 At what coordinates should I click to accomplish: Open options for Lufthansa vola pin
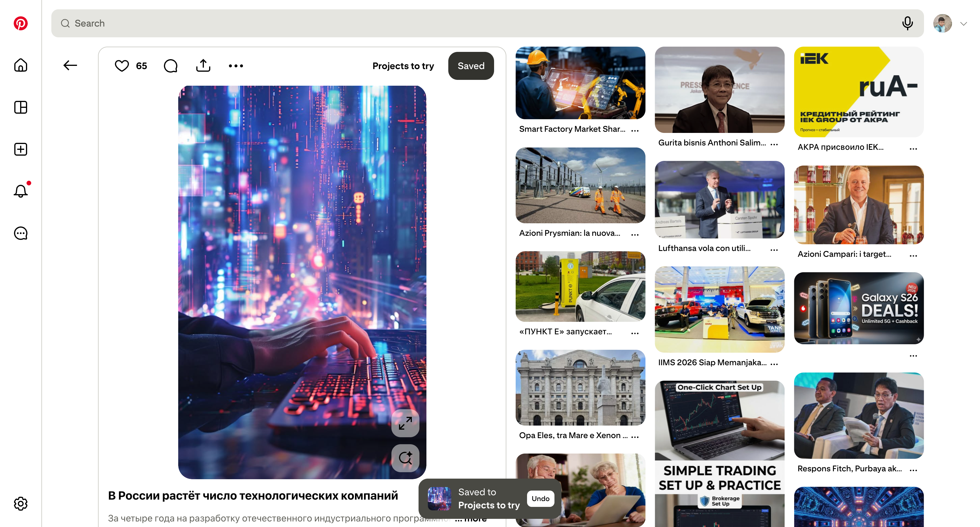click(774, 250)
